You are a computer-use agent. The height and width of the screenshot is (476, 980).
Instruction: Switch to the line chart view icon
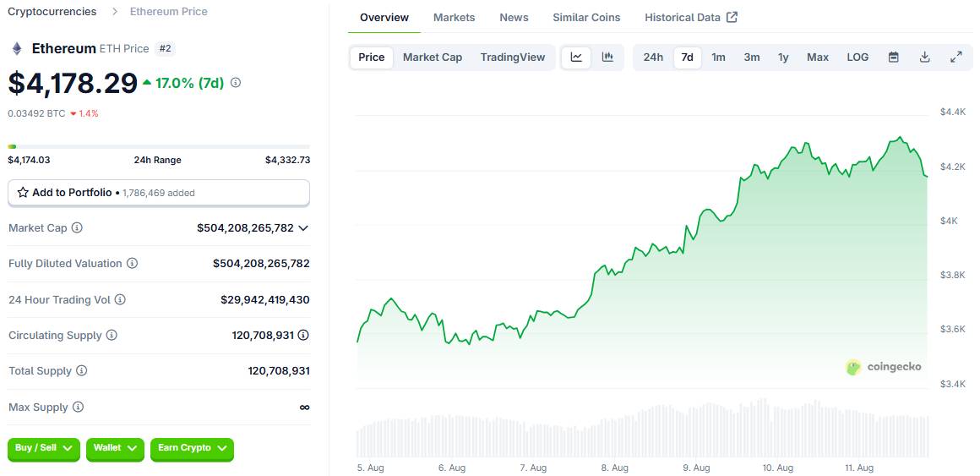point(576,57)
